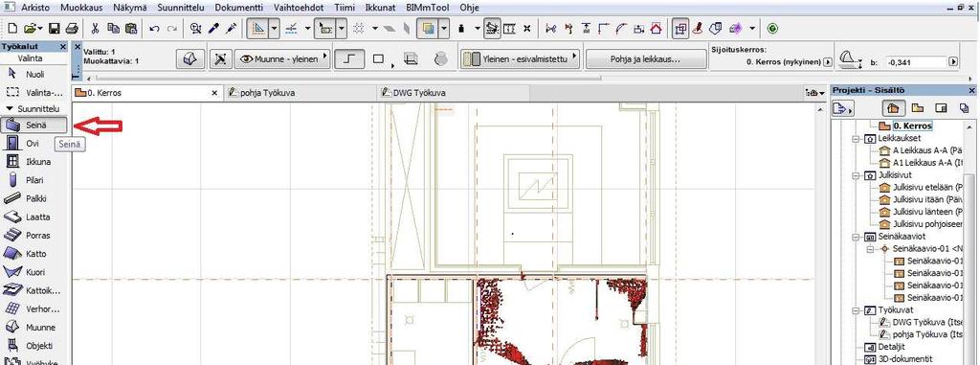Choose the Ikkuna window tool
The width and height of the screenshot is (980, 365).
pyautogui.click(x=33, y=162)
